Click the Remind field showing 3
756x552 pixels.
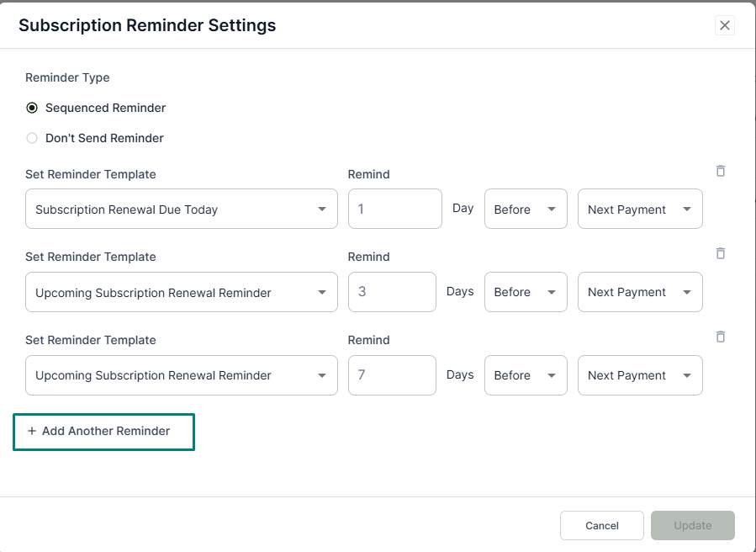coord(392,292)
